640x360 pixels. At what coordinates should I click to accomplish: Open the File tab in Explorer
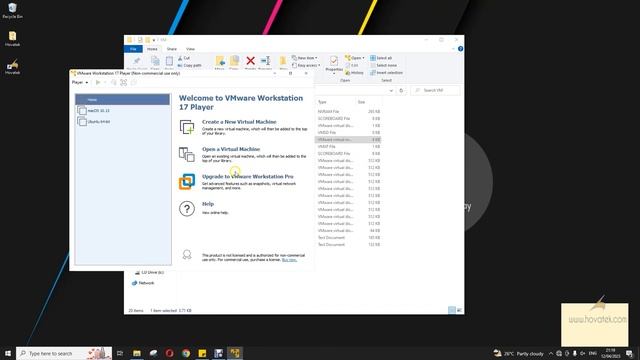(133, 49)
